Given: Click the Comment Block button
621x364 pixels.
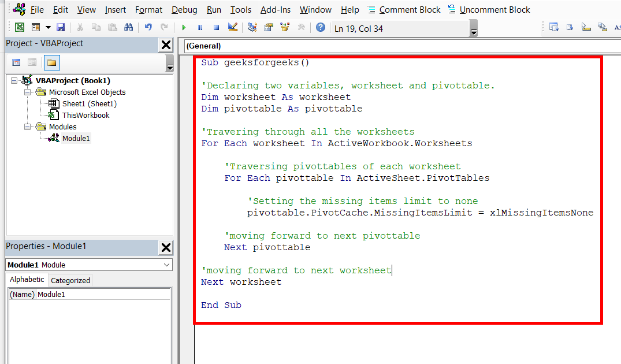Looking at the screenshot, I should [404, 9].
